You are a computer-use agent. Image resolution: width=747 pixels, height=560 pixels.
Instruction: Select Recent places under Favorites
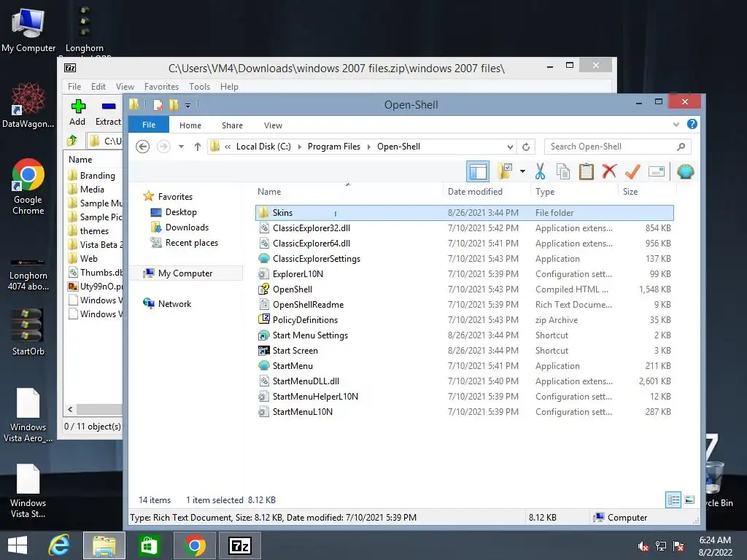click(192, 242)
